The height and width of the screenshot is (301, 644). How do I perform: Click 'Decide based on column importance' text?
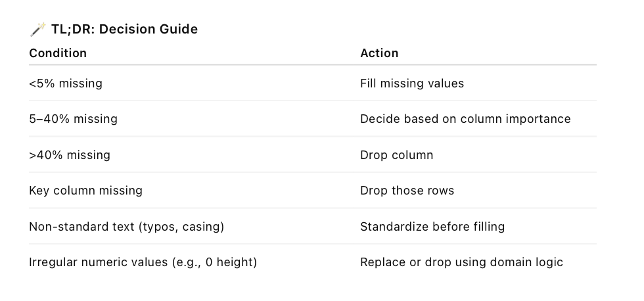pyautogui.click(x=465, y=119)
